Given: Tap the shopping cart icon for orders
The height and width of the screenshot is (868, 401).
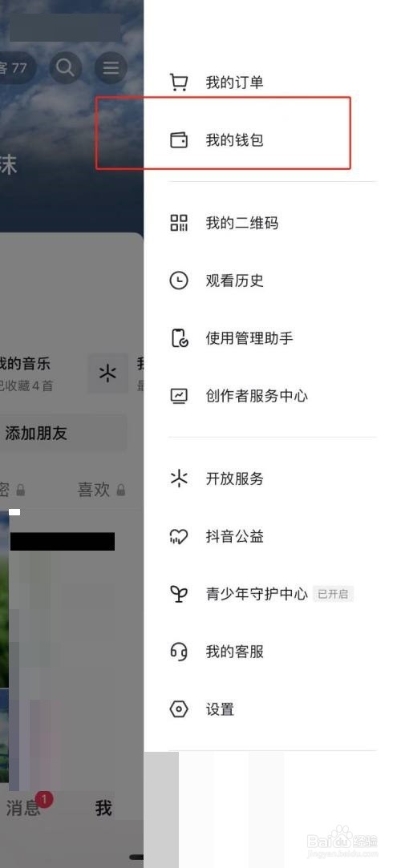Looking at the screenshot, I should coord(178,83).
